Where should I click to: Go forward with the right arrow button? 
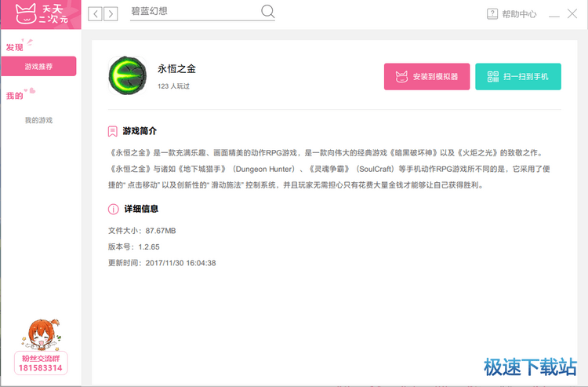(111, 14)
